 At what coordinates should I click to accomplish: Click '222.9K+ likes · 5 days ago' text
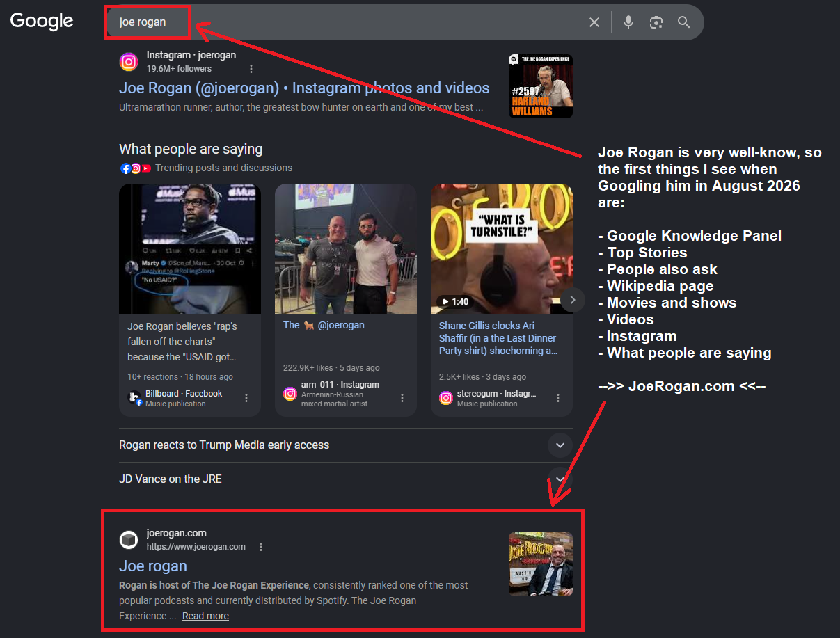(x=331, y=368)
